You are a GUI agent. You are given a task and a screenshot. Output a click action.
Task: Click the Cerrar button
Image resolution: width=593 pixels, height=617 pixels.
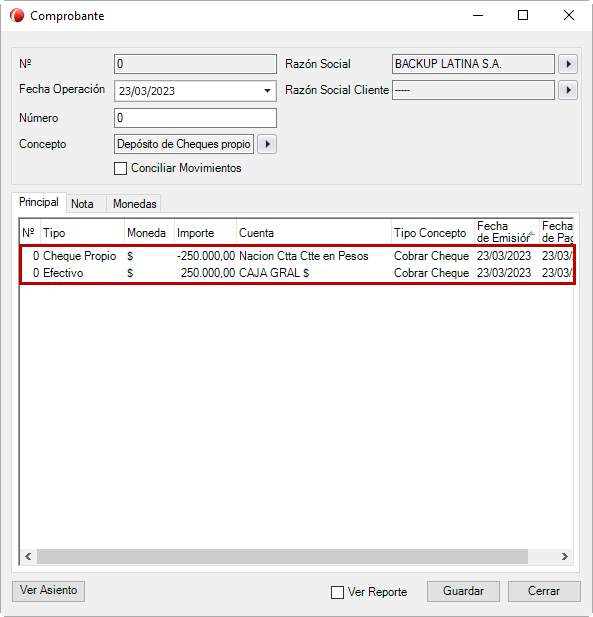pos(544,591)
